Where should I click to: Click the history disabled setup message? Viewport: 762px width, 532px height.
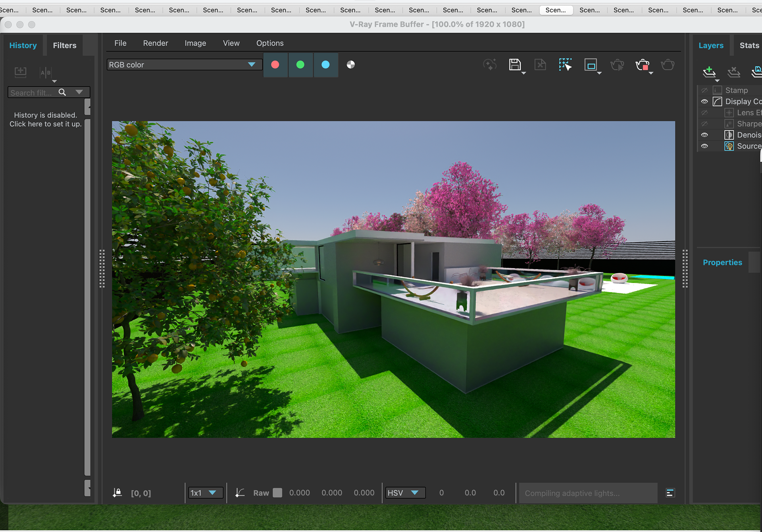tap(46, 119)
